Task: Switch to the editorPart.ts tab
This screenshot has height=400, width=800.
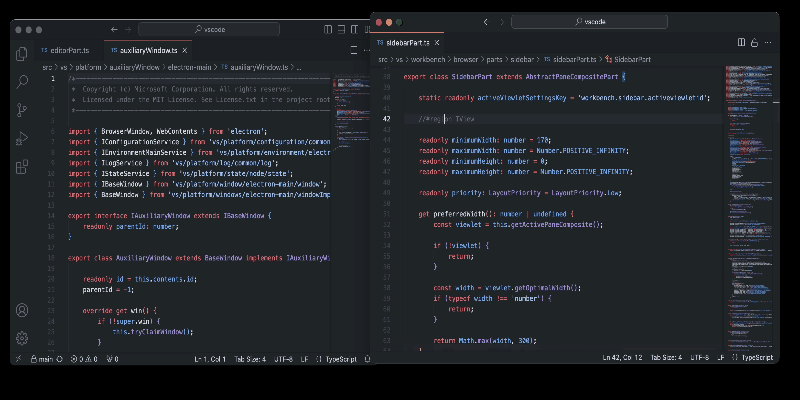Action: pos(69,50)
